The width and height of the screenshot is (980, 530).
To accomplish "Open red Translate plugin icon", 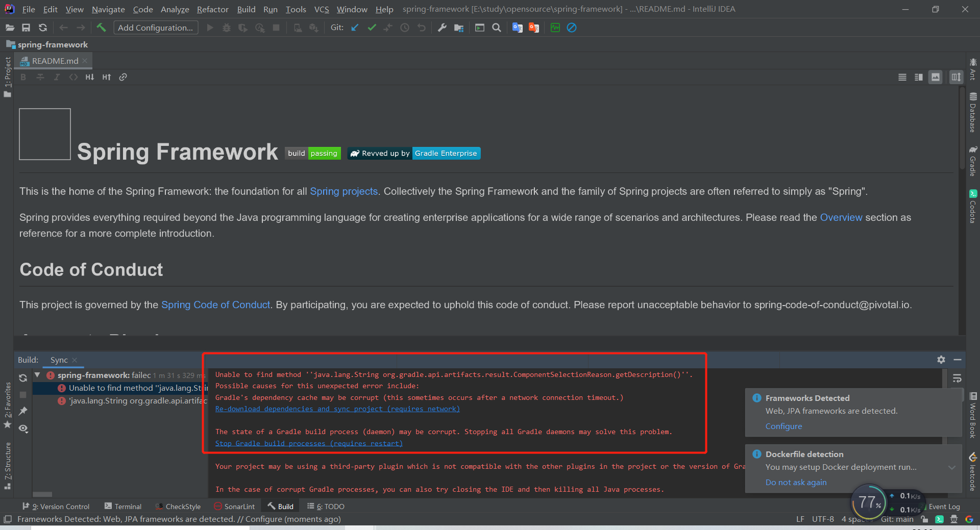I will coord(534,28).
